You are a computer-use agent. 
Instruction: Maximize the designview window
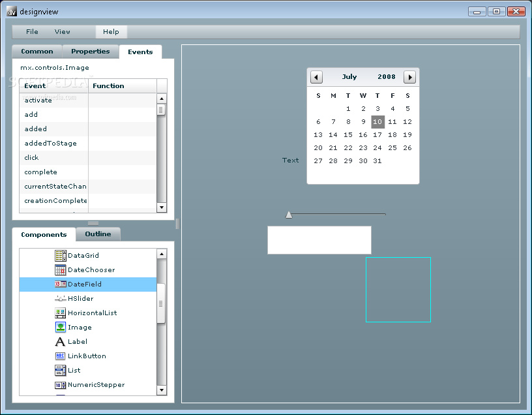tap(496, 12)
